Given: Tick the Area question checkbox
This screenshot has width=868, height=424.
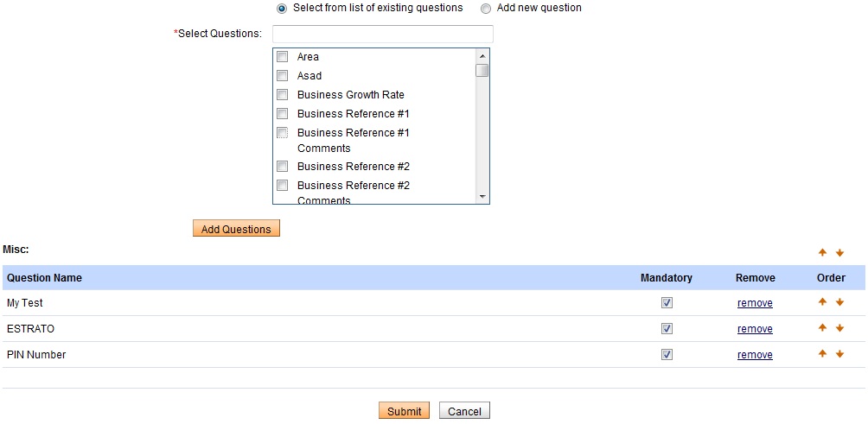Looking at the screenshot, I should 282,57.
